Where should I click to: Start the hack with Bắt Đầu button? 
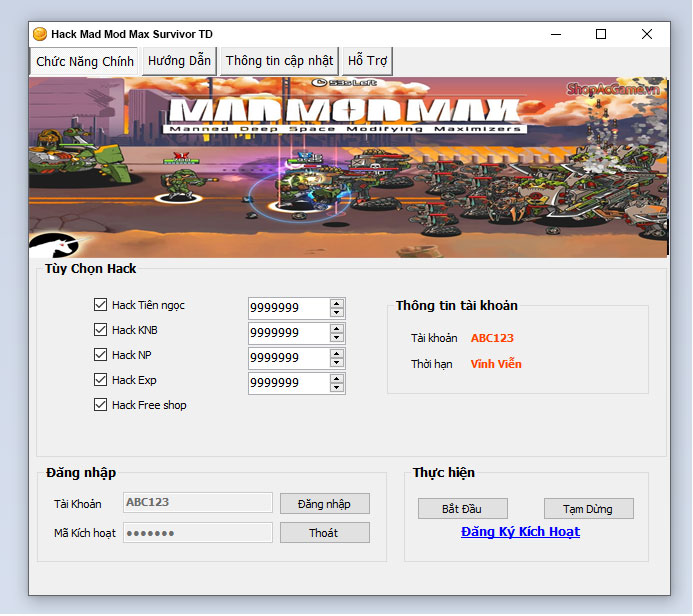point(462,509)
